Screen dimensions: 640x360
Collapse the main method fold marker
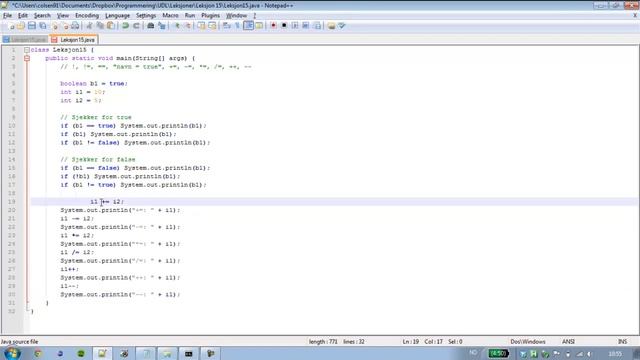click(27, 58)
